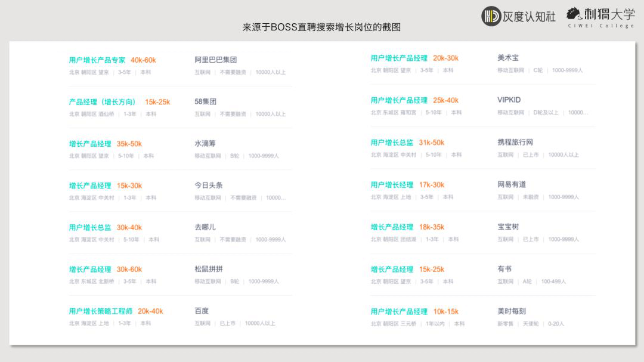This screenshot has width=644, height=362.
Task: Select company name 宝宝树
Action: click(508, 227)
